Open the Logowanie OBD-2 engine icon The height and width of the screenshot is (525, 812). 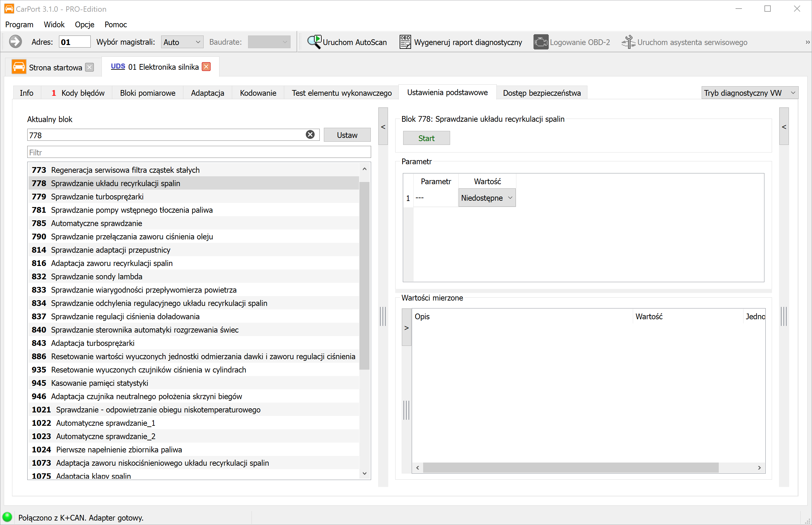coord(541,42)
